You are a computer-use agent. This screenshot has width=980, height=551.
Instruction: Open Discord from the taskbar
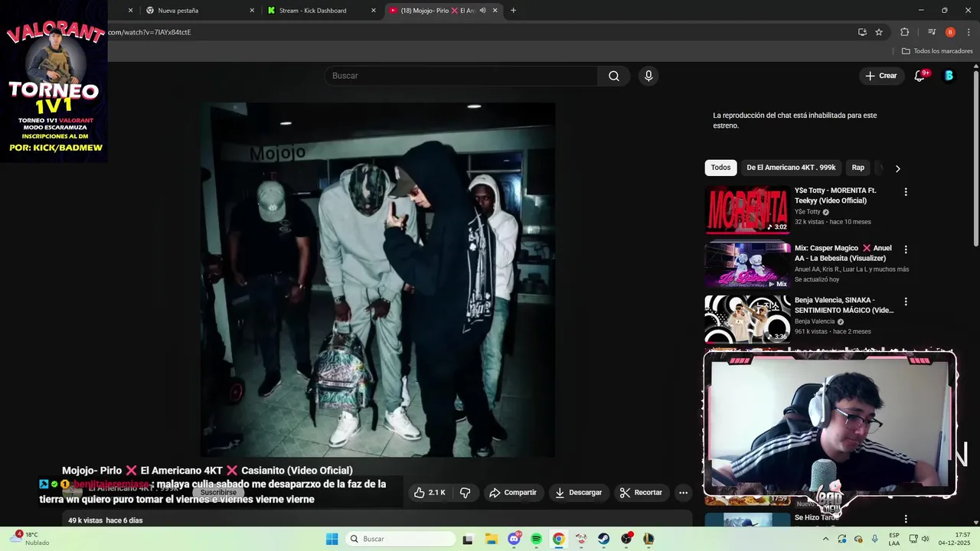point(514,539)
